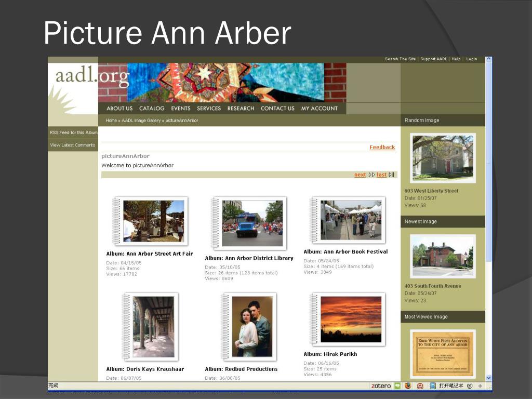Open the Help link

point(456,59)
